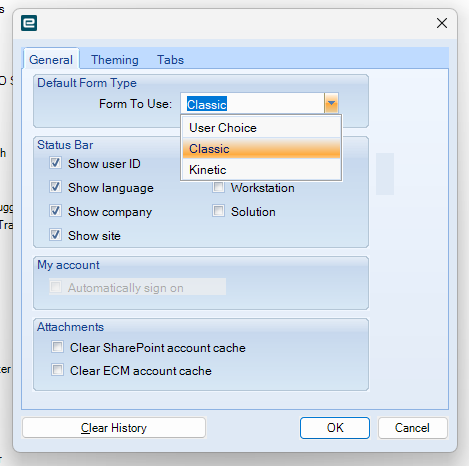
Task: Click the My account group heading
Action: 68,265
